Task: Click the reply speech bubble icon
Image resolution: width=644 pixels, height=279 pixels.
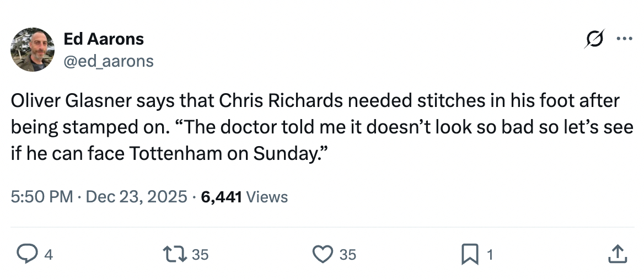Action: point(25,254)
